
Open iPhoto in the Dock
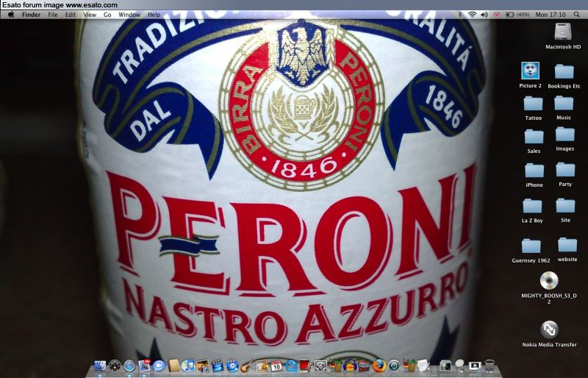tap(203, 365)
